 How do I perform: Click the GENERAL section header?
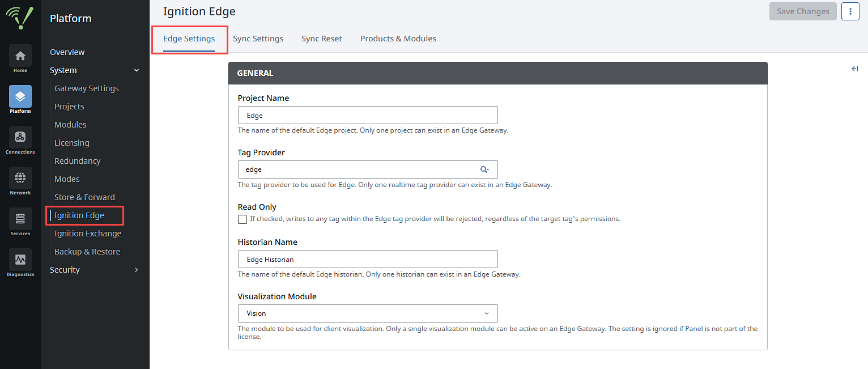point(497,73)
